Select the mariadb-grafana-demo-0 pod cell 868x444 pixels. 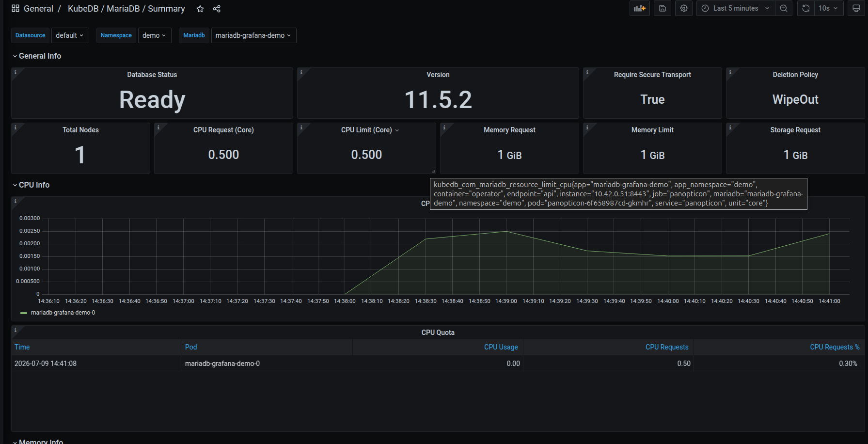coord(267,364)
